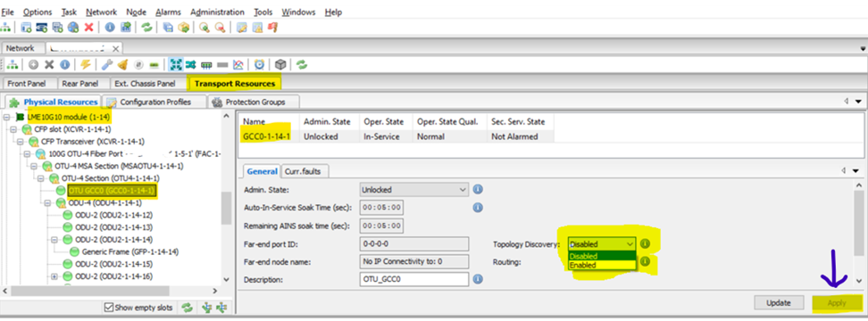Click the blue info icon in node toolbar

tap(65, 64)
